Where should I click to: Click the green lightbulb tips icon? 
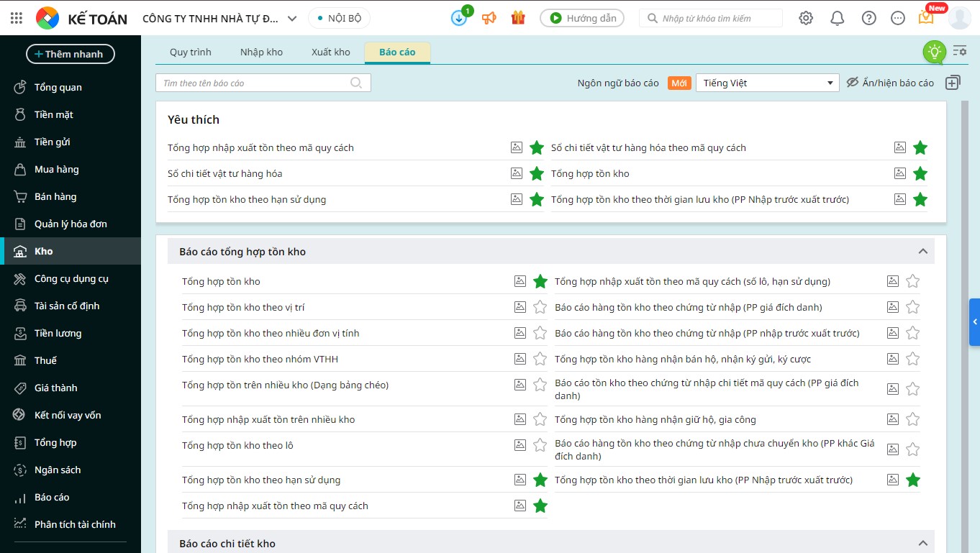coord(934,51)
